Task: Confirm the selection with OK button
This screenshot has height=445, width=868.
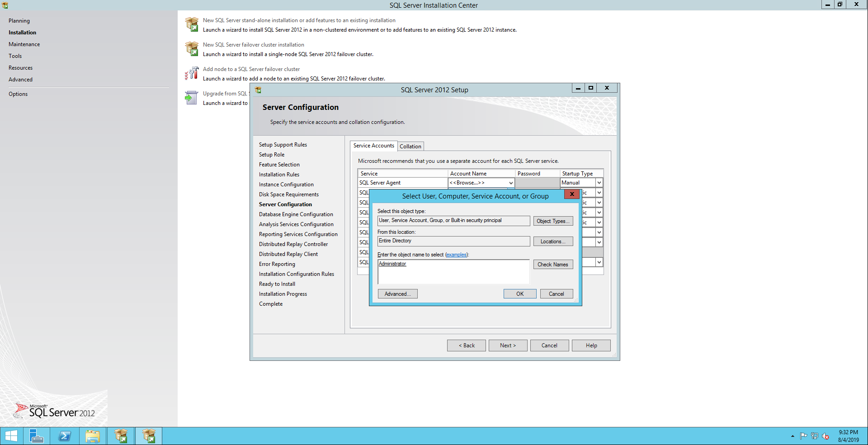Action: [x=520, y=294]
